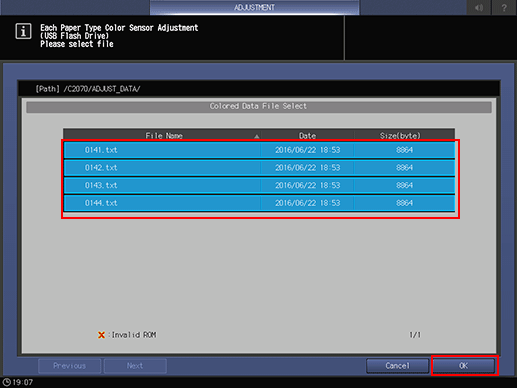Click the Path /C2070/ADJUST_DATA/ bar

point(259,89)
